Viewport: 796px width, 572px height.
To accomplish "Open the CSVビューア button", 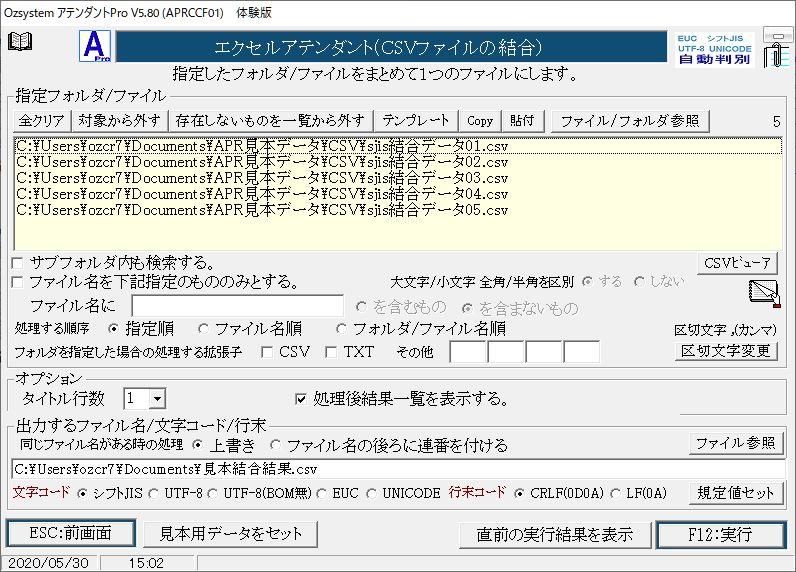I will pyautogui.click(x=737, y=263).
